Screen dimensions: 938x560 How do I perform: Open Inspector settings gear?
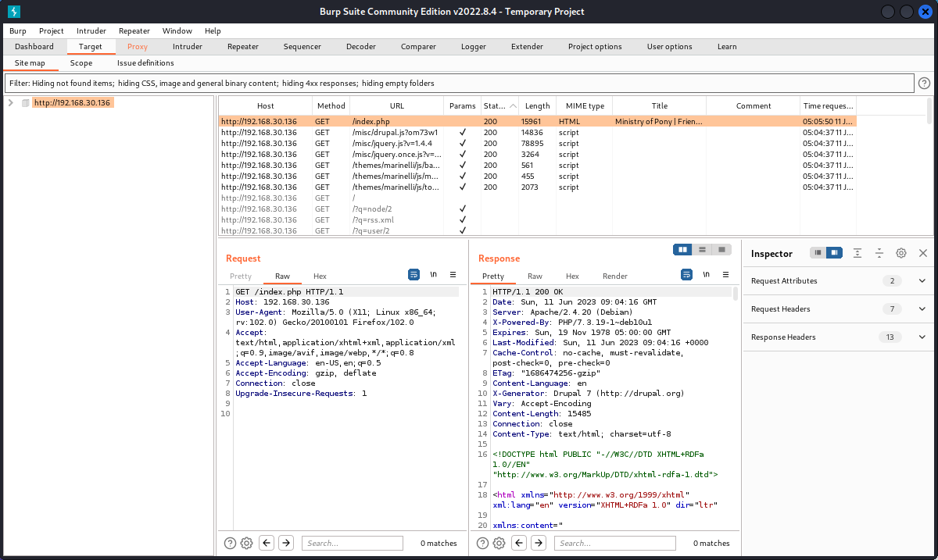[x=901, y=253]
